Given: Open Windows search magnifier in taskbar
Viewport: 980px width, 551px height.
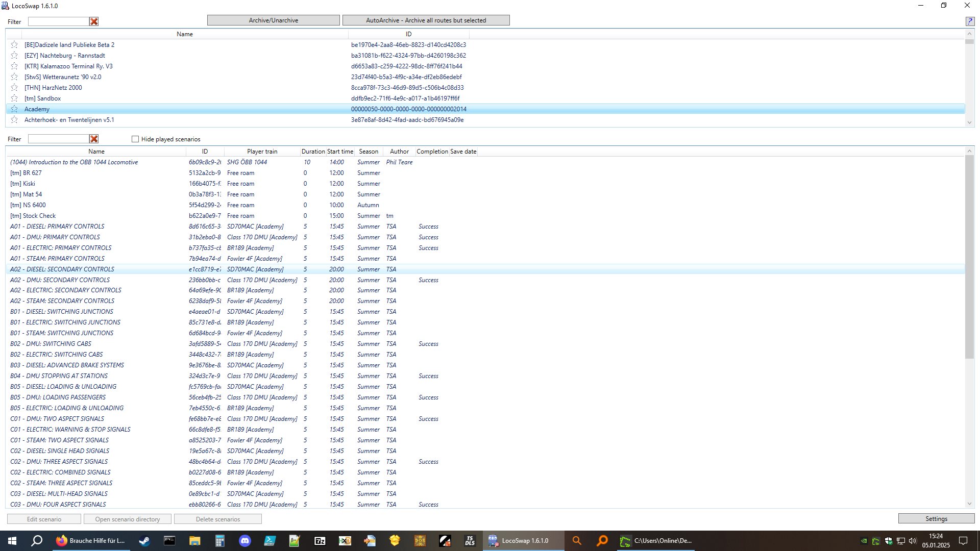Looking at the screenshot, I should pos(37,541).
